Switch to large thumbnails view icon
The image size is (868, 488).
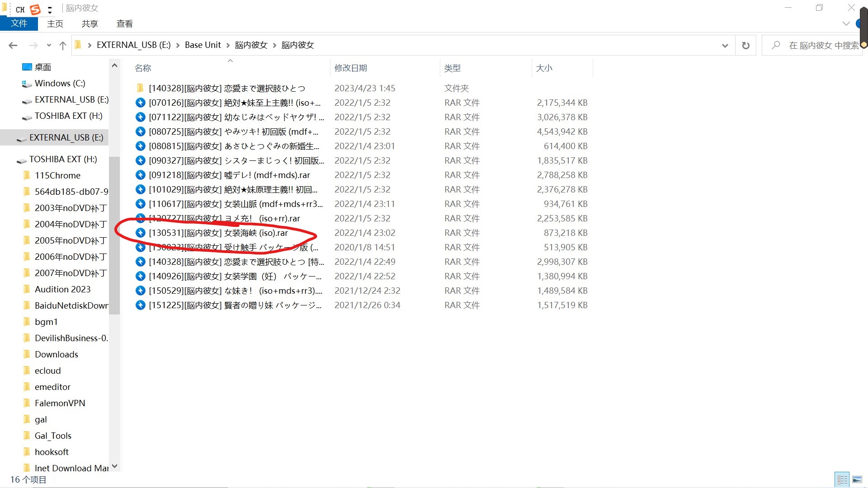coord(857,479)
